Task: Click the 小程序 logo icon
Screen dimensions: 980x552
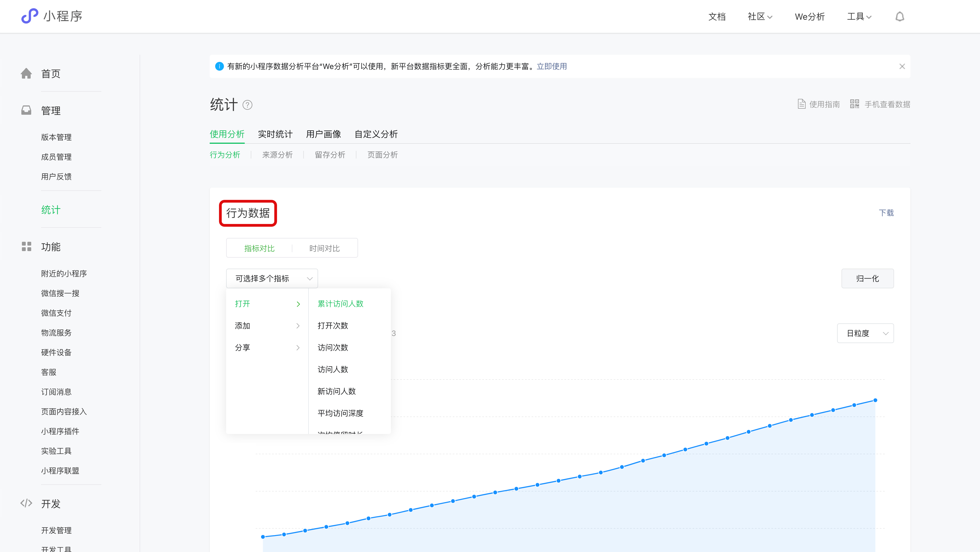Action: pos(29,16)
